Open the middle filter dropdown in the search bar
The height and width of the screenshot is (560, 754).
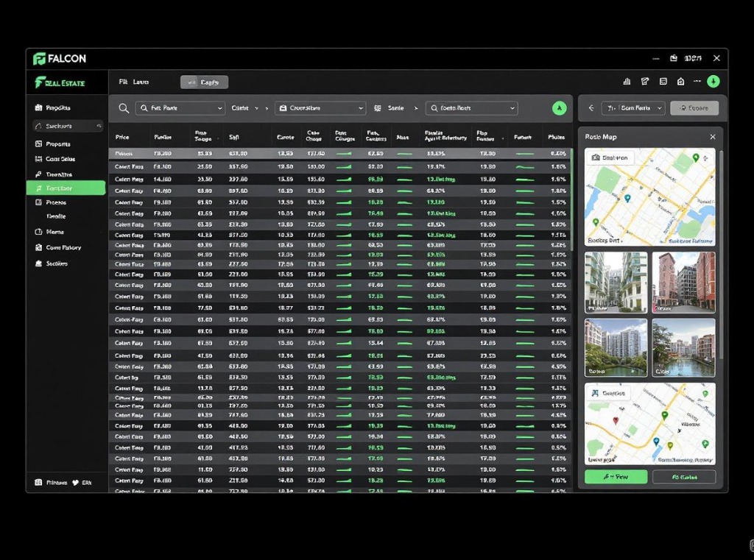(320, 107)
